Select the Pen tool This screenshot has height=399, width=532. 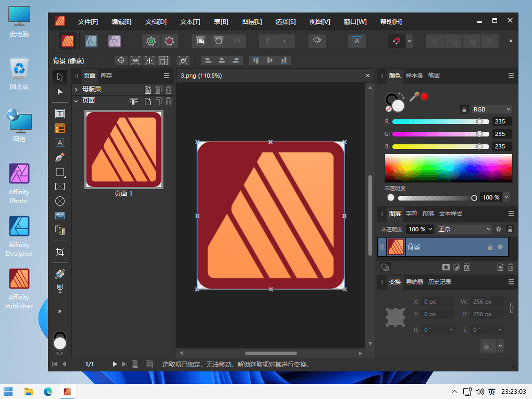pyautogui.click(x=60, y=157)
